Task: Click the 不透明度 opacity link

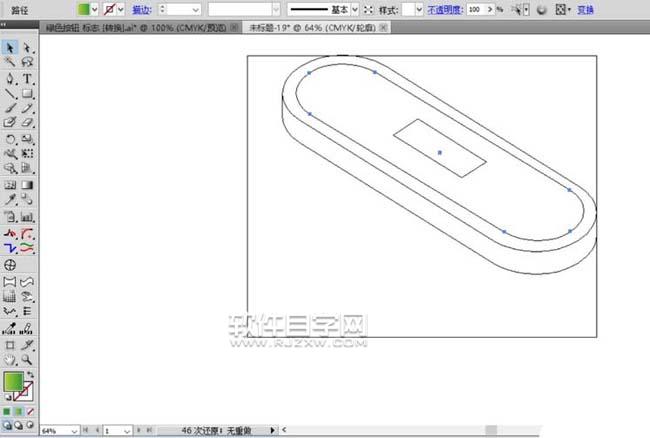Action: coord(446,9)
